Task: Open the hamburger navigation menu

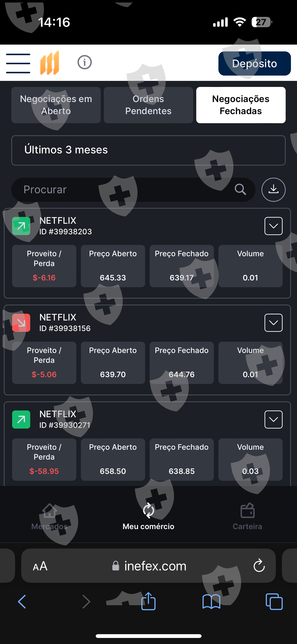Action: coord(18,63)
